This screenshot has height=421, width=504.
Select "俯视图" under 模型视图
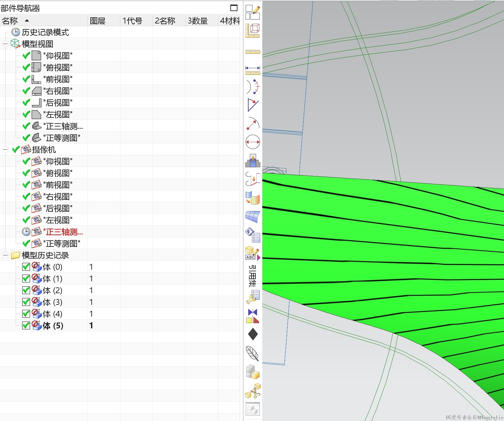pyautogui.click(x=58, y=68)
